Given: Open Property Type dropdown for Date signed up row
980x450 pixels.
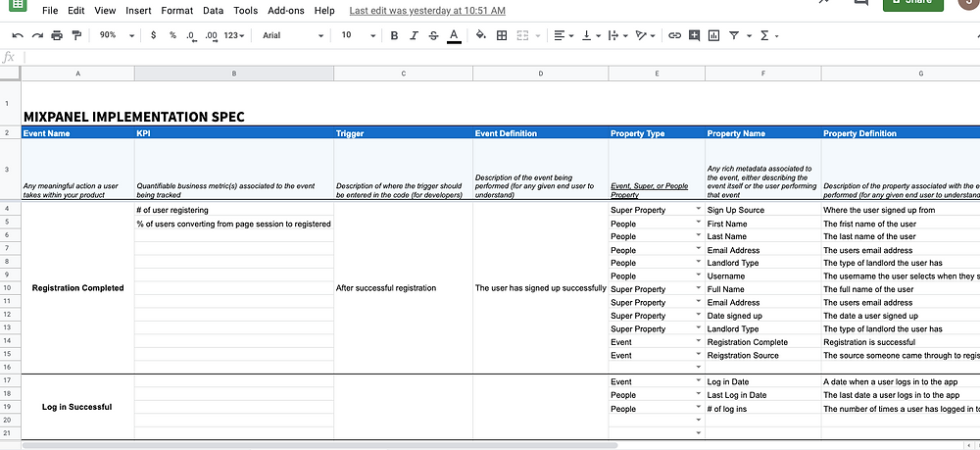Looking at the screenshot, I should point(699,315).
